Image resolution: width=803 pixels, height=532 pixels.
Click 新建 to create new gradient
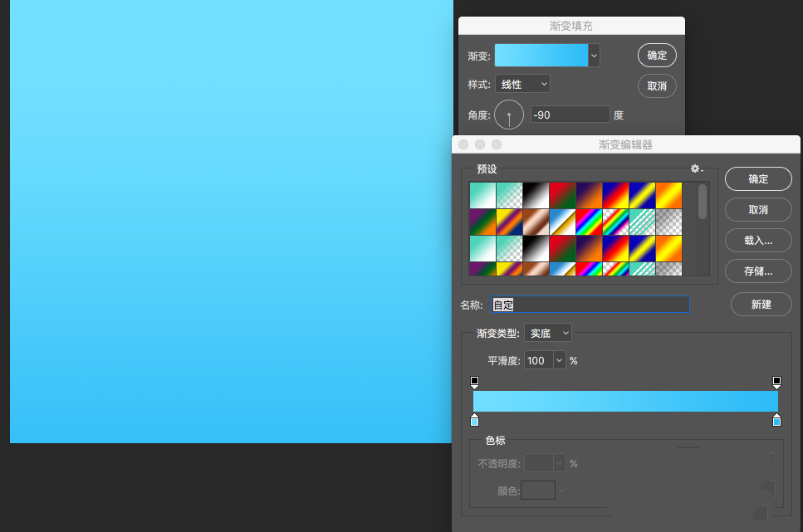[761, 304]
